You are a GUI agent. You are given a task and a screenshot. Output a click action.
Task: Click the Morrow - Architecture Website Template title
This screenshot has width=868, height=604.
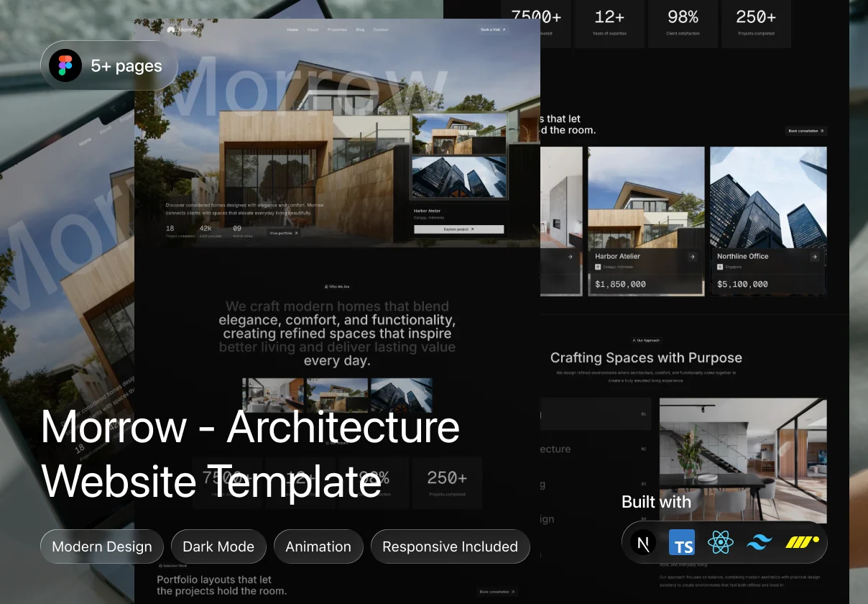250,454
